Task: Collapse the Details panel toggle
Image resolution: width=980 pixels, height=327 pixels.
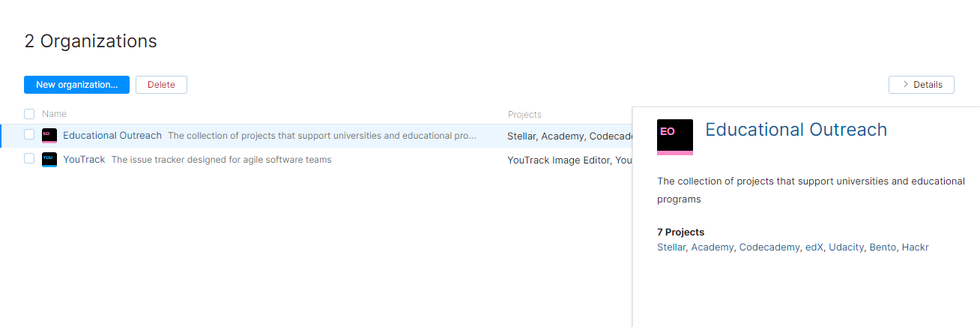Action: 921,85
